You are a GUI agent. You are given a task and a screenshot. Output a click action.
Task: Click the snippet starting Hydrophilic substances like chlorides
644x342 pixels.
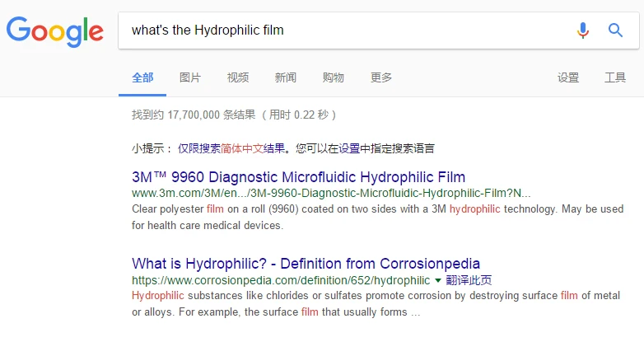[376, 304]
